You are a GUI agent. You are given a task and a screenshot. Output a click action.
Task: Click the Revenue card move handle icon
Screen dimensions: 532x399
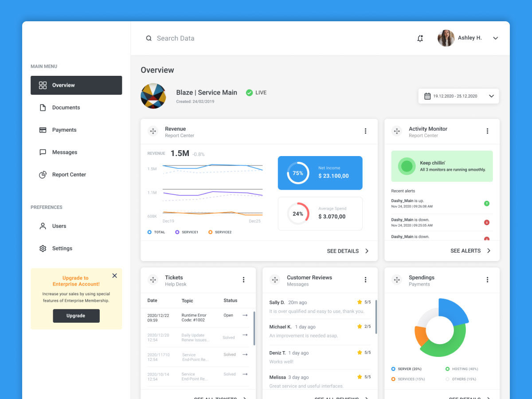click(x=153, y=131)
